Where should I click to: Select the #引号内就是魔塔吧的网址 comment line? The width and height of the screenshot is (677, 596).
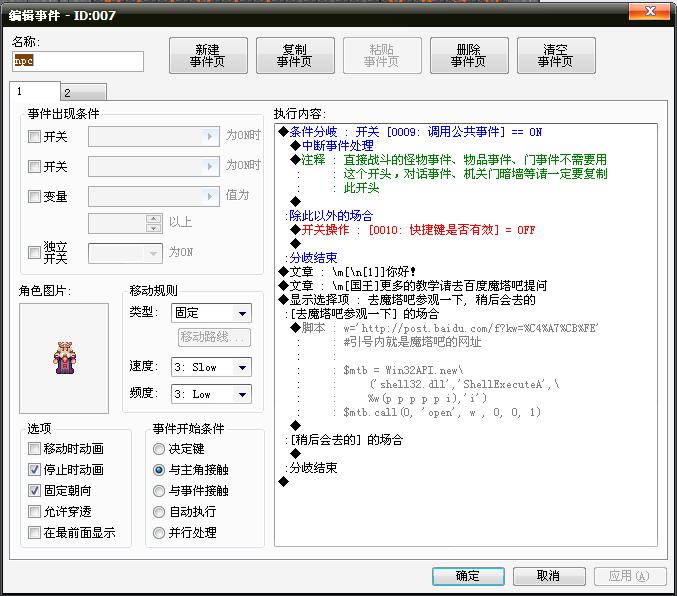point(412,342)
